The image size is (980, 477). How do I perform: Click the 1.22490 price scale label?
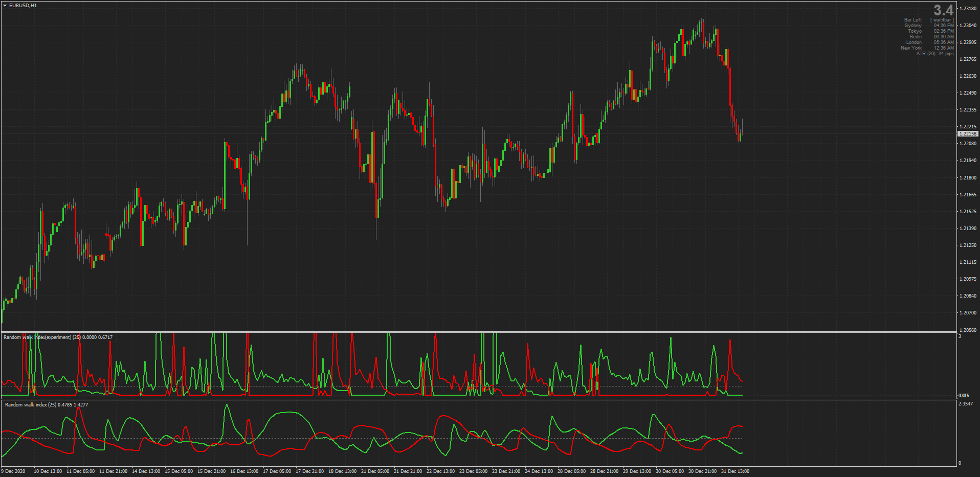click(x=968, y=93)
